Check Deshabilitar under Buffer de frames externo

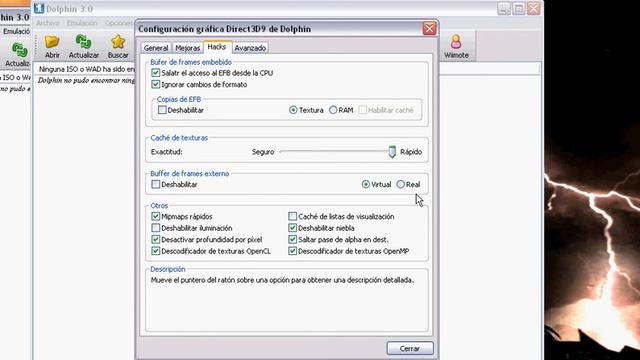[156, 184]
